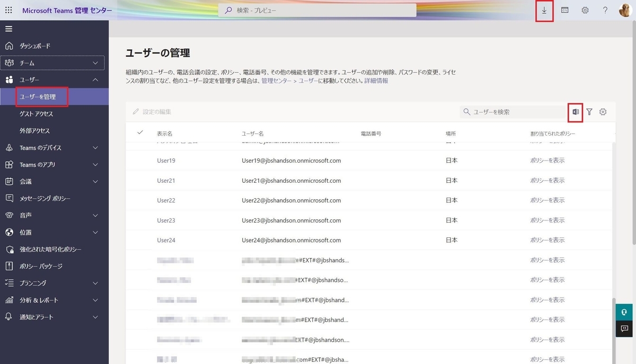Expand the 音声 chevron
636x364 pixels.
click(x=95, y=216)
